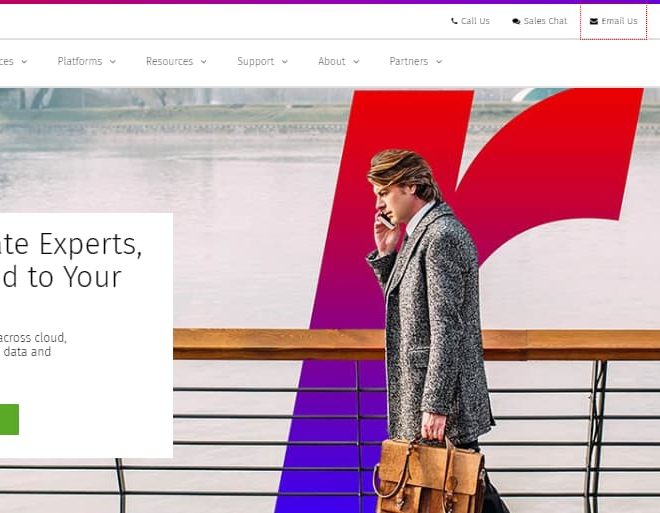Open the Email Us link
The image size is (660, 513).
(x=614, y=21)
